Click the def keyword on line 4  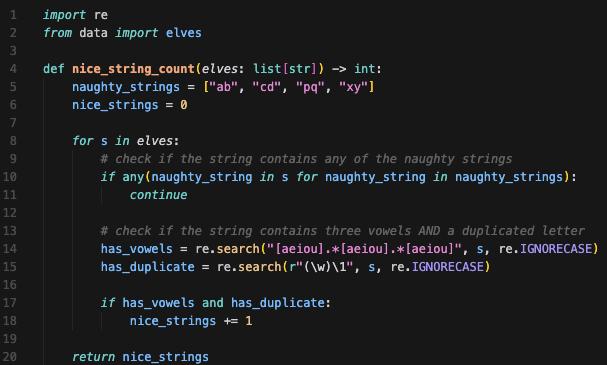click(x=54, y=69)
